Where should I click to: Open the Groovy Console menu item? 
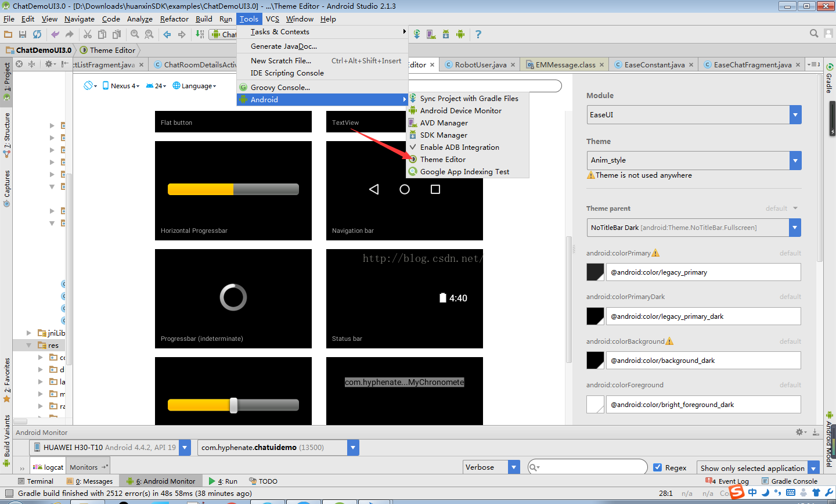(x=323, y=88)
